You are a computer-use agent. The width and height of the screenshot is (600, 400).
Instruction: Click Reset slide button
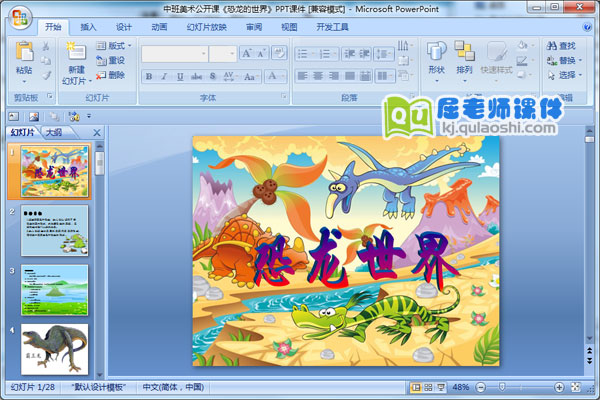111,60
